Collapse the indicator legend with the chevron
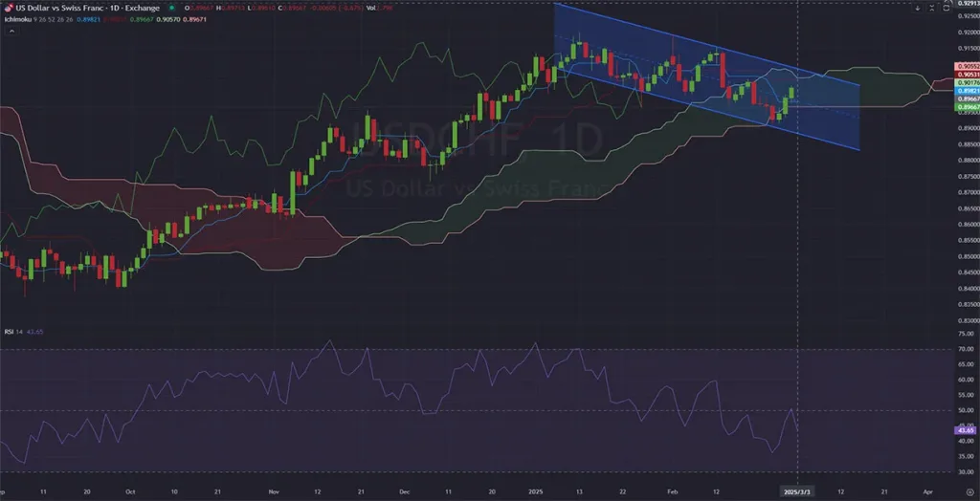 (11, 31)
